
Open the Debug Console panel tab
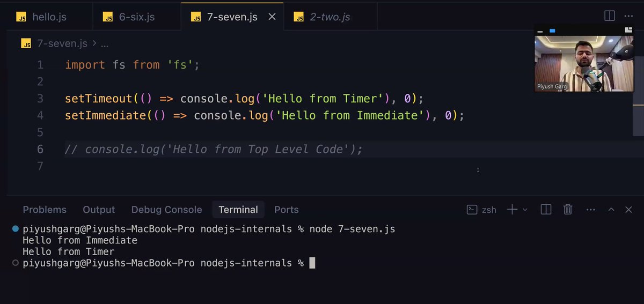(x=167, y=210)
